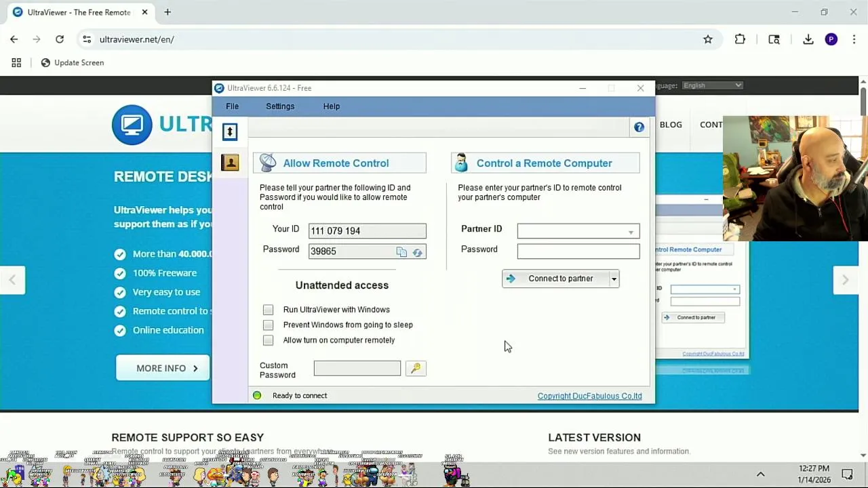This screenshot has width=868, height=488.
Task: View site information icon in address bar
Action: [87, 39]
